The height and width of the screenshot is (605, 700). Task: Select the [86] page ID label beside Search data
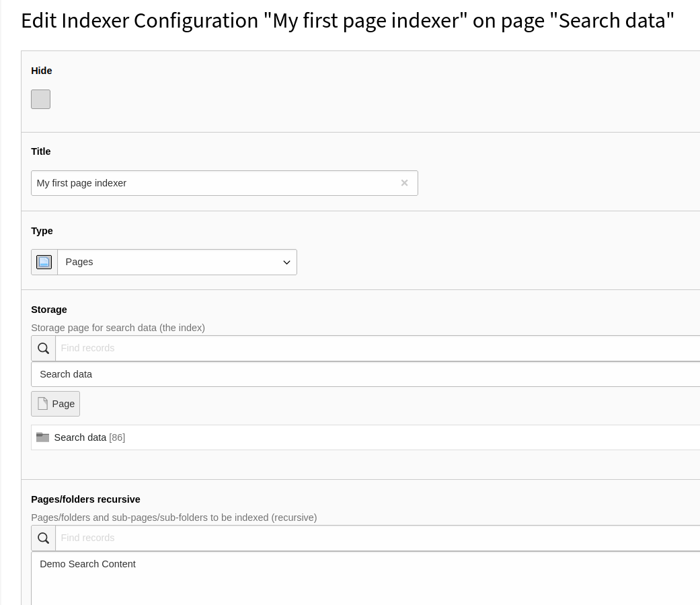pos(117,437)
